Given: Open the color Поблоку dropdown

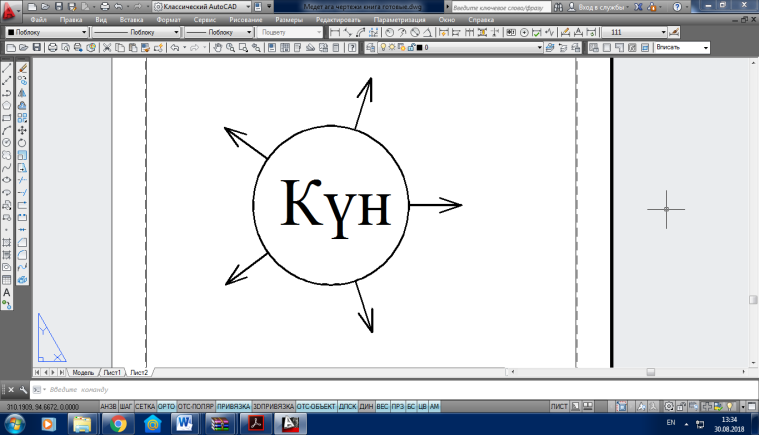Looking at the screenshot, I should coord(47,32).
